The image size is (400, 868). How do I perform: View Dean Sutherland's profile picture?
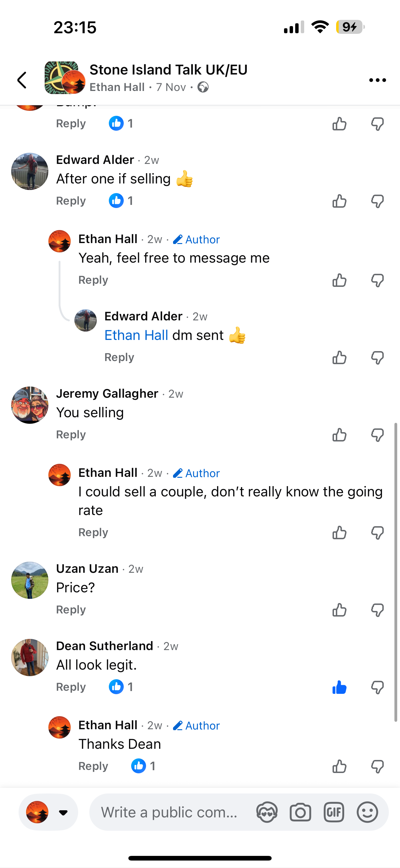[30, 658]
